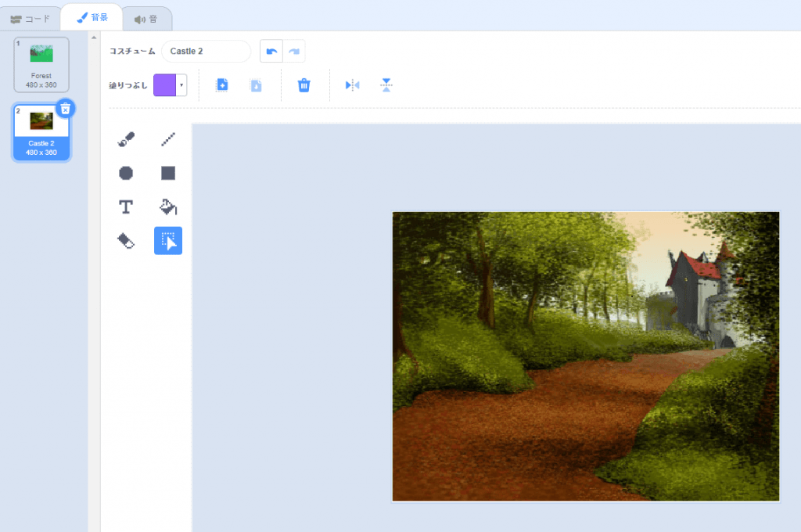This screenshot has width=801, height=532.
Task: Select the Brush tool
Action: click(126, 139)
